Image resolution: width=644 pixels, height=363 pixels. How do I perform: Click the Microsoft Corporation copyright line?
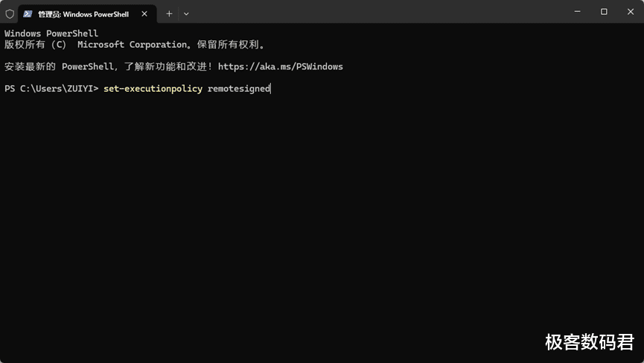tap(134, 45)
